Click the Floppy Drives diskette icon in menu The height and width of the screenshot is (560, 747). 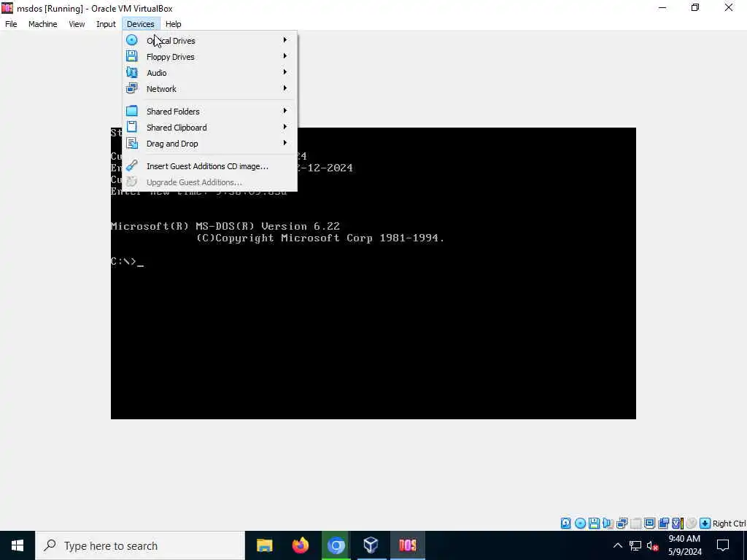(x=131, y=56)
